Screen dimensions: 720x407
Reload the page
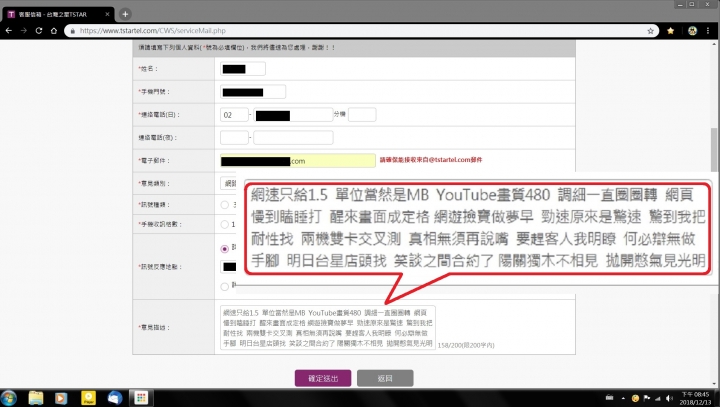(39, 31)
